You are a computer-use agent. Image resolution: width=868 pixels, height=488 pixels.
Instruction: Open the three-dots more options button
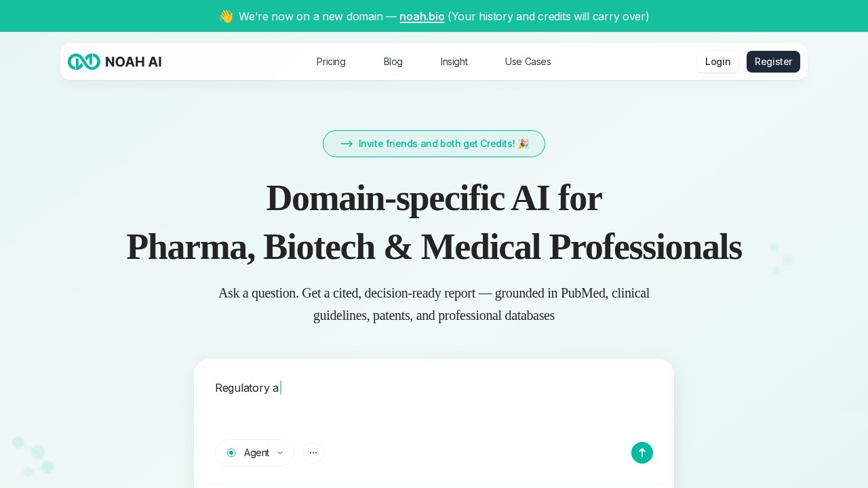[x=313, y=453]
